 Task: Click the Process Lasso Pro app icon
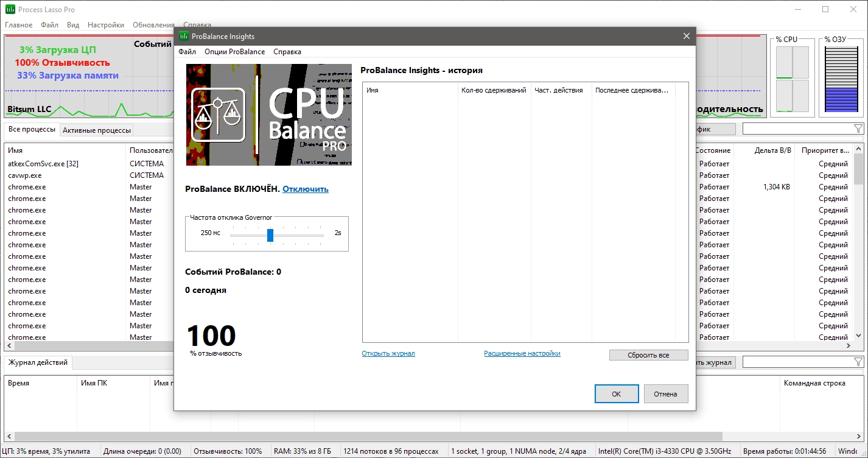10,9
